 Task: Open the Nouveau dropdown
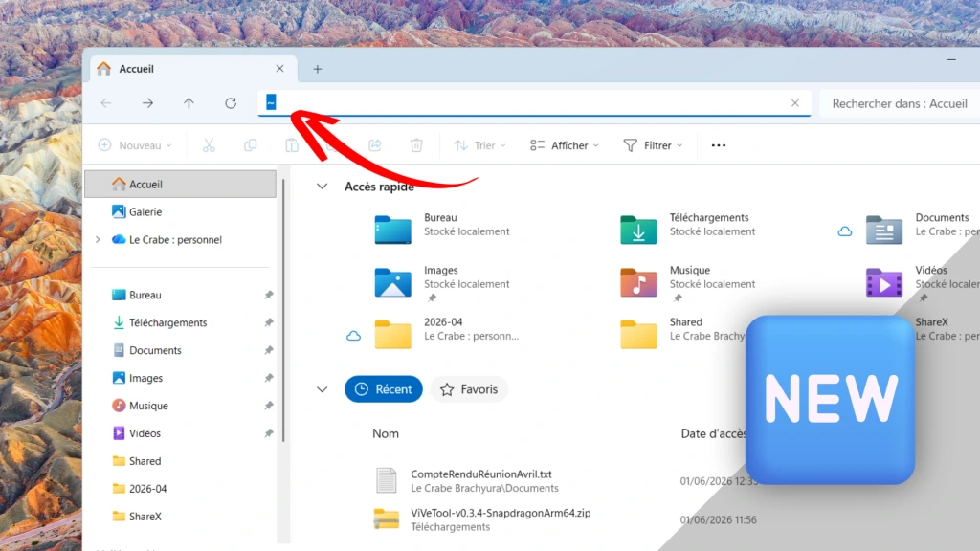point(135,145)
